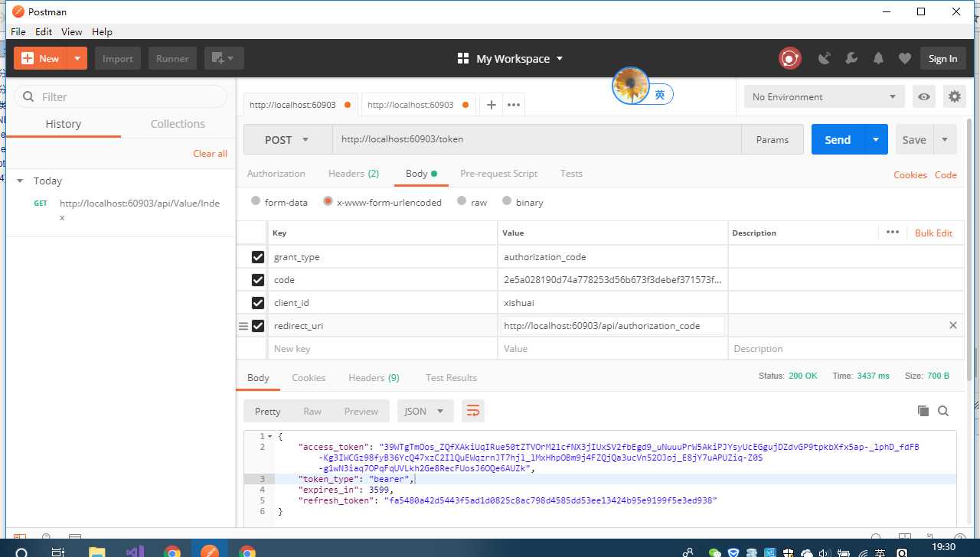The width and height of the screenshot is (980, 557).
Task: Open the View menu
Action: click(72, 31)
